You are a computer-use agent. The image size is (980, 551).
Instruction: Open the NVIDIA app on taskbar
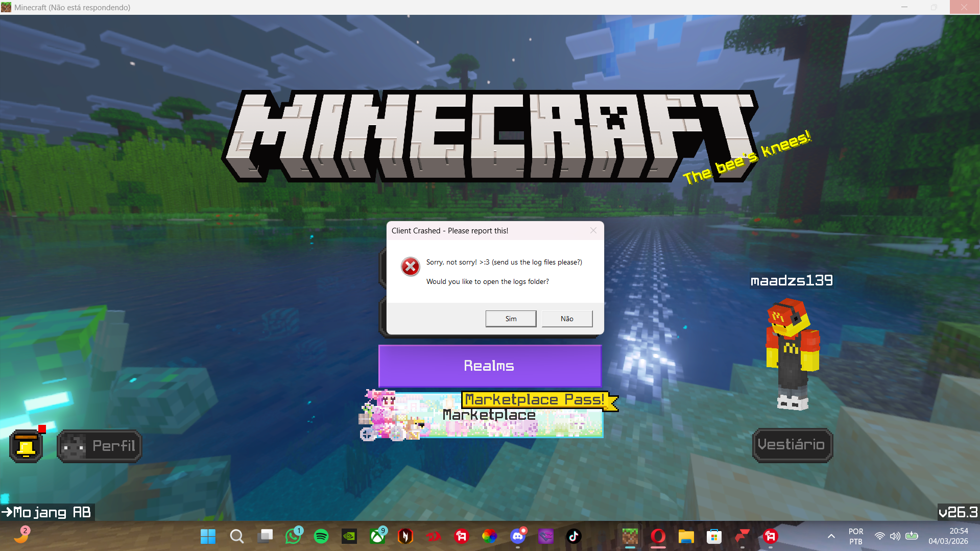coord(349,536)
